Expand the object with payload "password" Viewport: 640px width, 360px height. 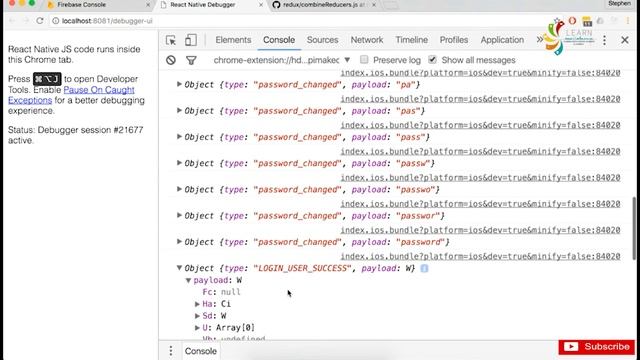[x=179, y=242]
